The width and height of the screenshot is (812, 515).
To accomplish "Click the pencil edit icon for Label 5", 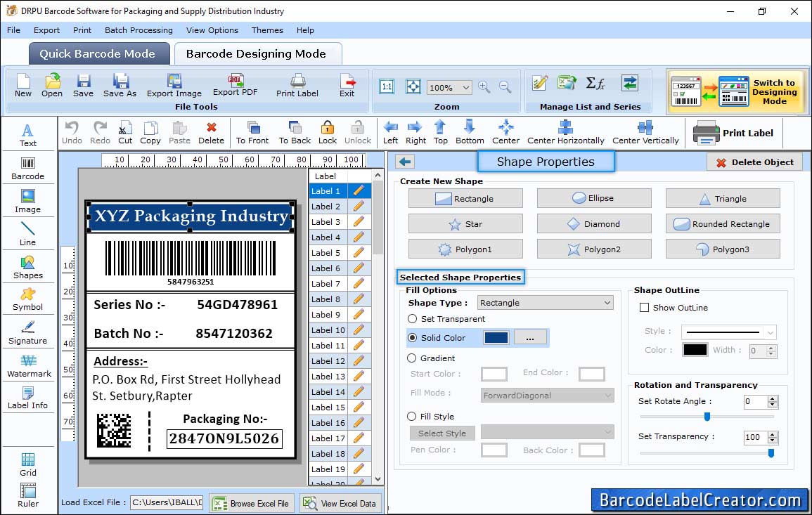I will pos(359,253).
